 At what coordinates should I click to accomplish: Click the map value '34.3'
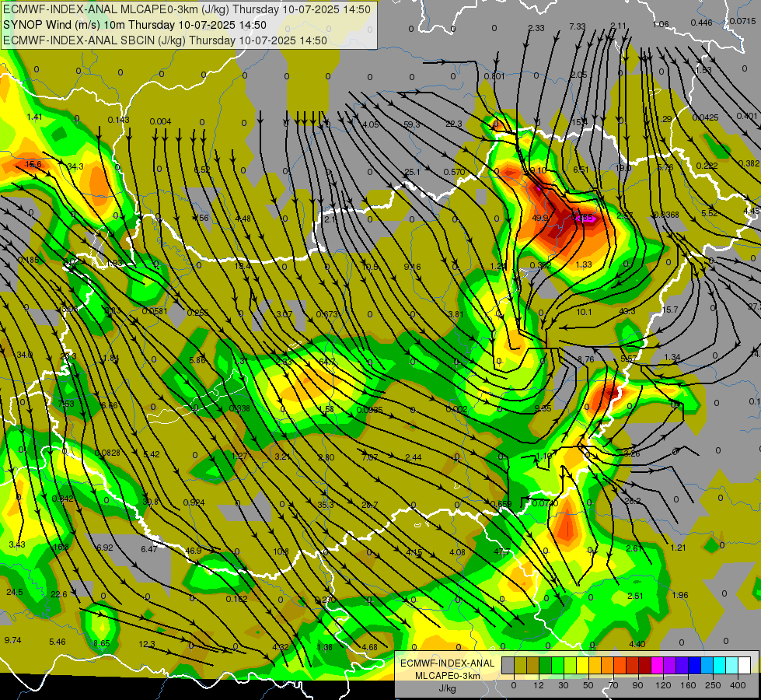point(75,166)
